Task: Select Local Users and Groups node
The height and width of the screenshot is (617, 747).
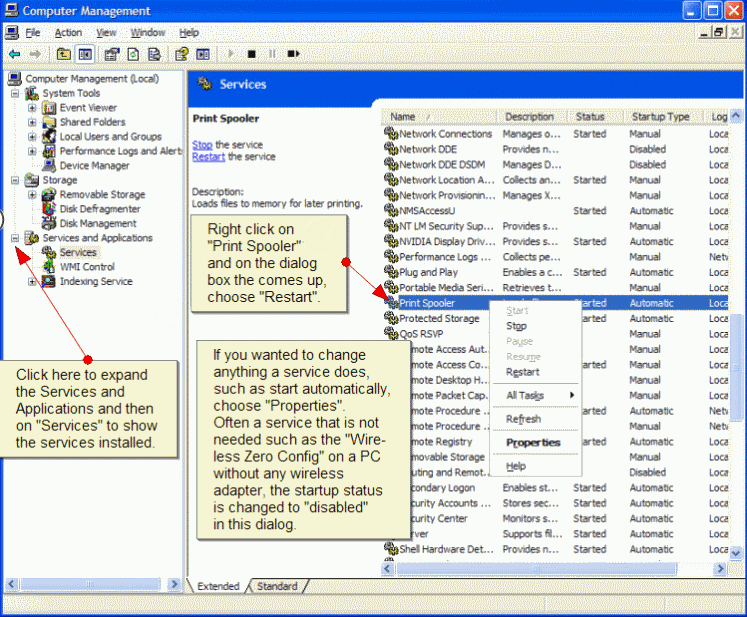Action: [x=111, y=137]
